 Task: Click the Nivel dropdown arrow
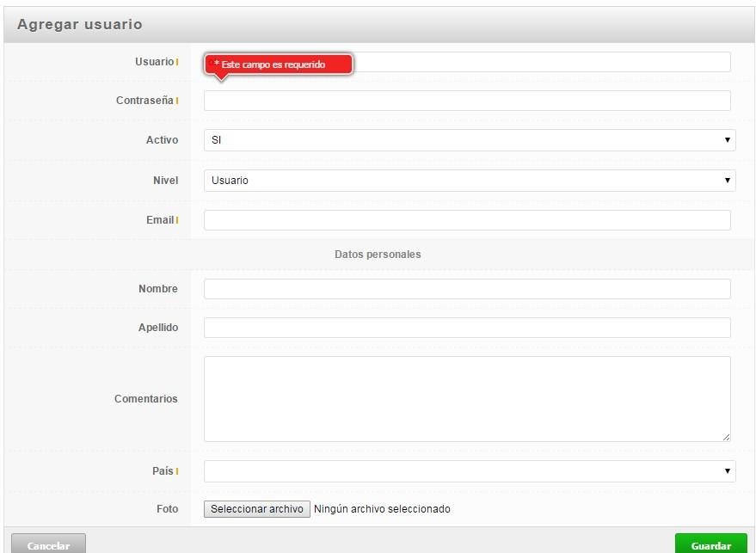pos(727,181)
